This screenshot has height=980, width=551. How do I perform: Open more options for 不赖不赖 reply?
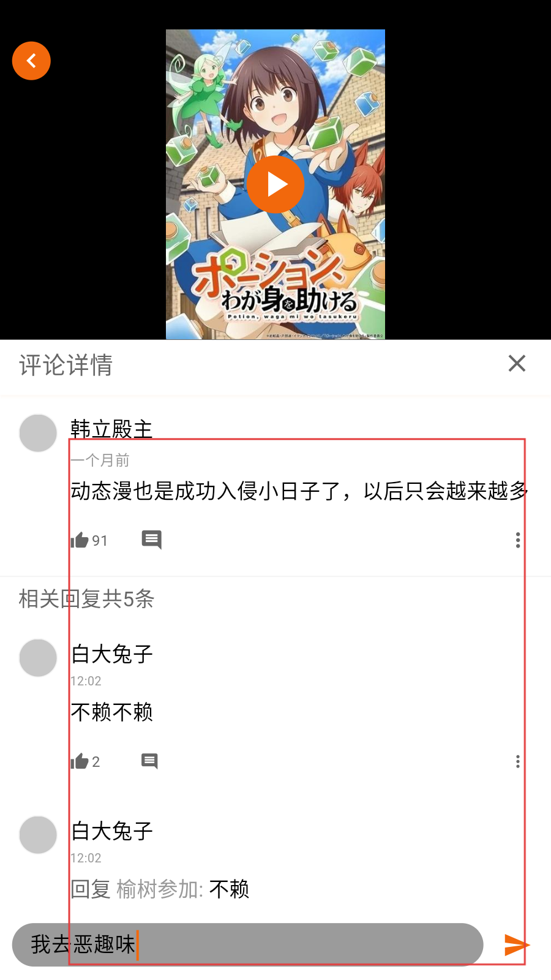pos(518,761)
